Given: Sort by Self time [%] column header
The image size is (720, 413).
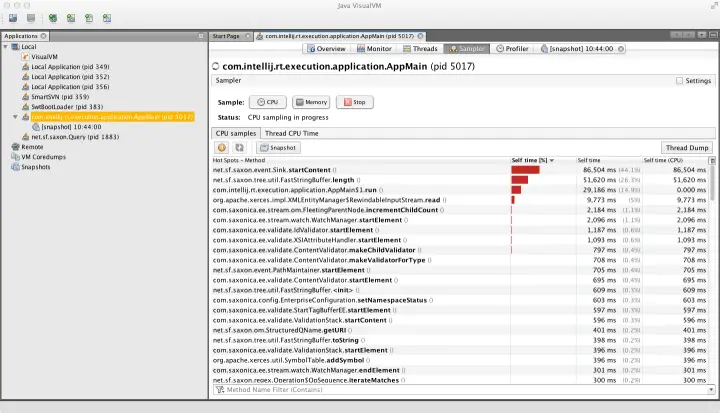Looking at the screenshot, I should click(x=543, y=160).
